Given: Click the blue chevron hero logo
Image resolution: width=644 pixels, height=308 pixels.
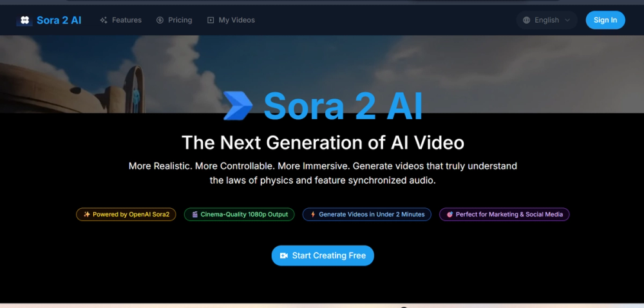Looking at the screenshot, I should pyautogui.click(x=238, y=106).
